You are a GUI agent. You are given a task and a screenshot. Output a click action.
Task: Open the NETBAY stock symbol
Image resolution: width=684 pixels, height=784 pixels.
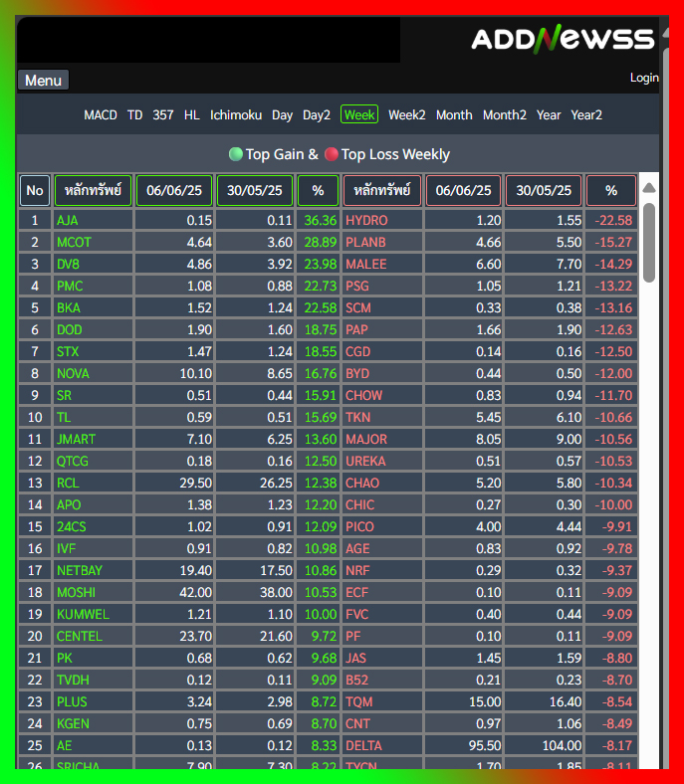pos(79,570)
